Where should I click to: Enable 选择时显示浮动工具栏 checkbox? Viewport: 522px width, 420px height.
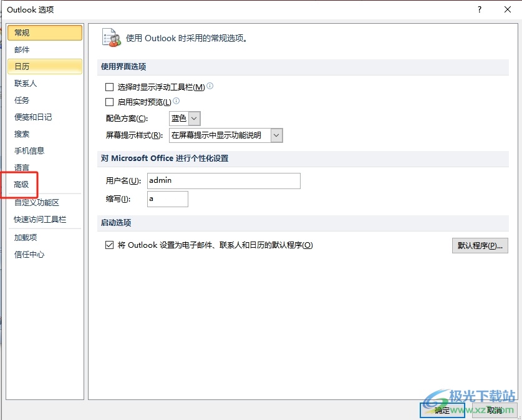tap(109, 87)
